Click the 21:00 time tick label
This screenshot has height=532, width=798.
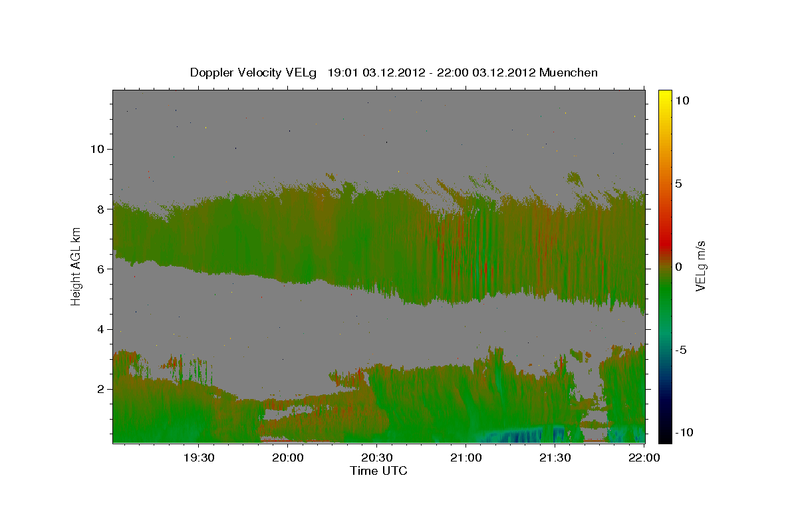[x=465, y=458]
